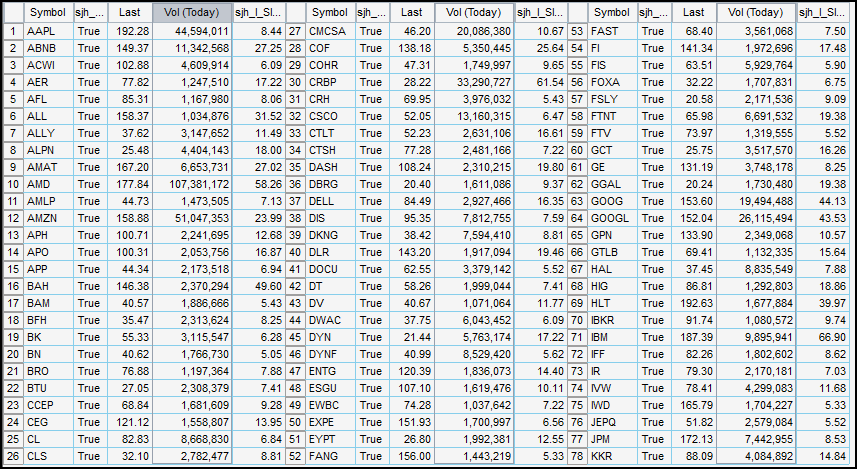The width and height of the screenshot is (857, 469).
Task: Select the CLS symbol cell
Action: point(48,456)
